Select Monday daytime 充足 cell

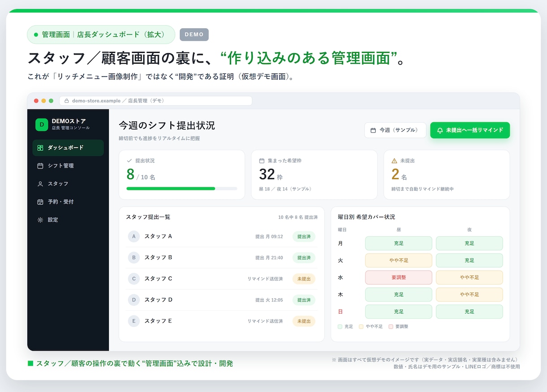click(x=399, y=243)
